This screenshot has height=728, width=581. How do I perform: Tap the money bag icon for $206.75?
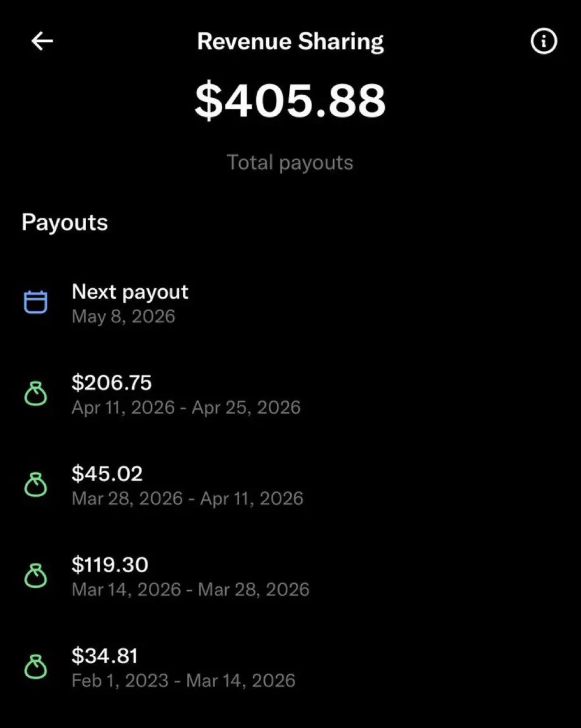coord(35,394)
